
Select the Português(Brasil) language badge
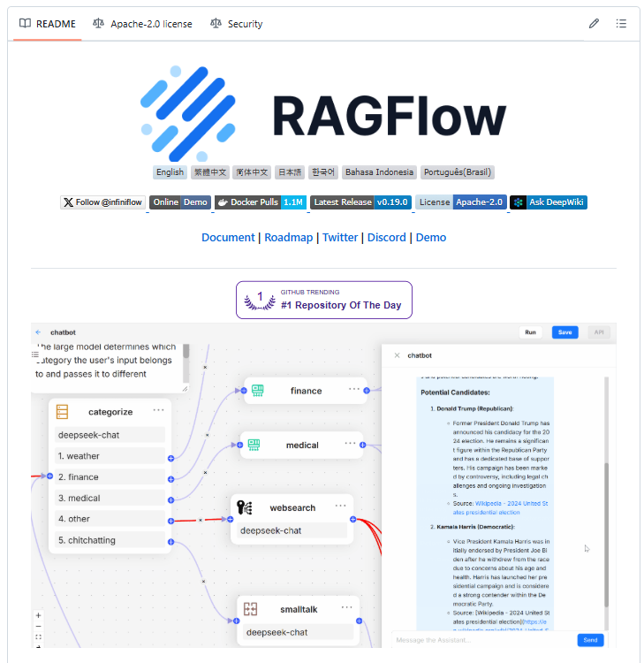(x=458, y=172)
